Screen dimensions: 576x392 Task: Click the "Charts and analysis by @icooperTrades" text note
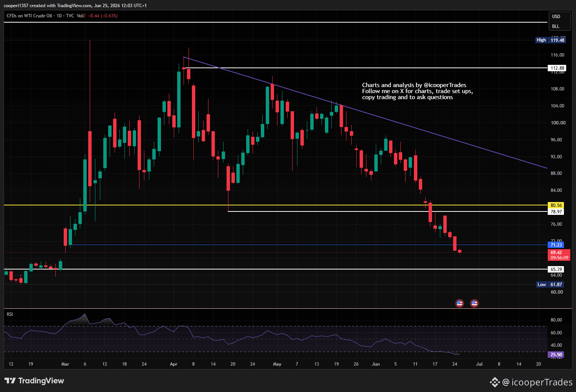tap(414, 85)
